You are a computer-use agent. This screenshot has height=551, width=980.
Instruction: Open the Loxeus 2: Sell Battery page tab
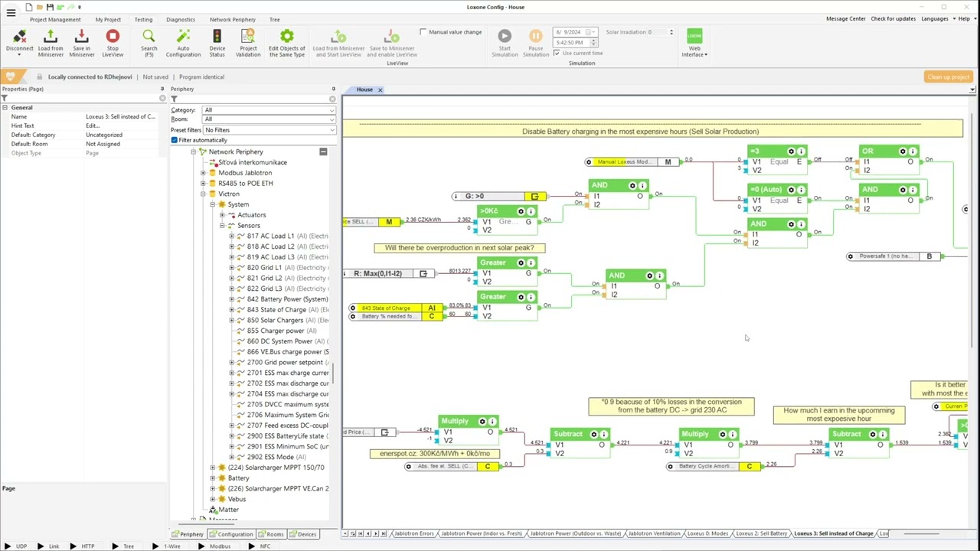762,533
